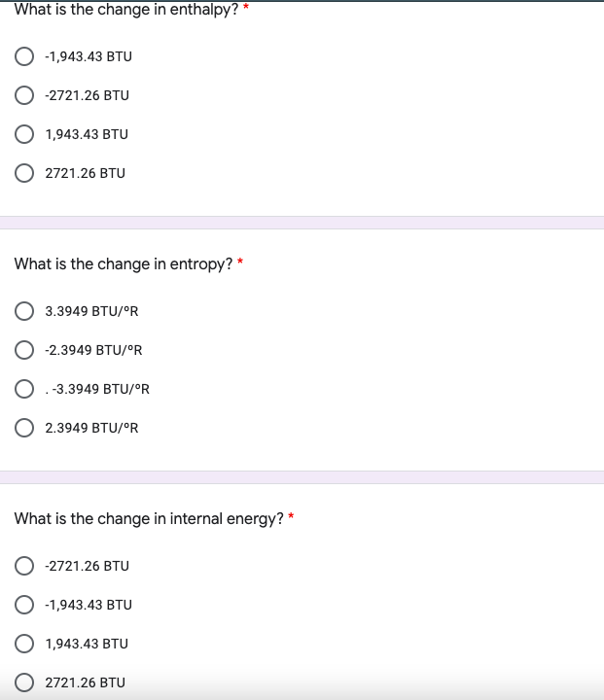This screenshot has width=604, height=700.
Task: Click the required asterisk beside entropy question
Action: [x=240, y=262]
